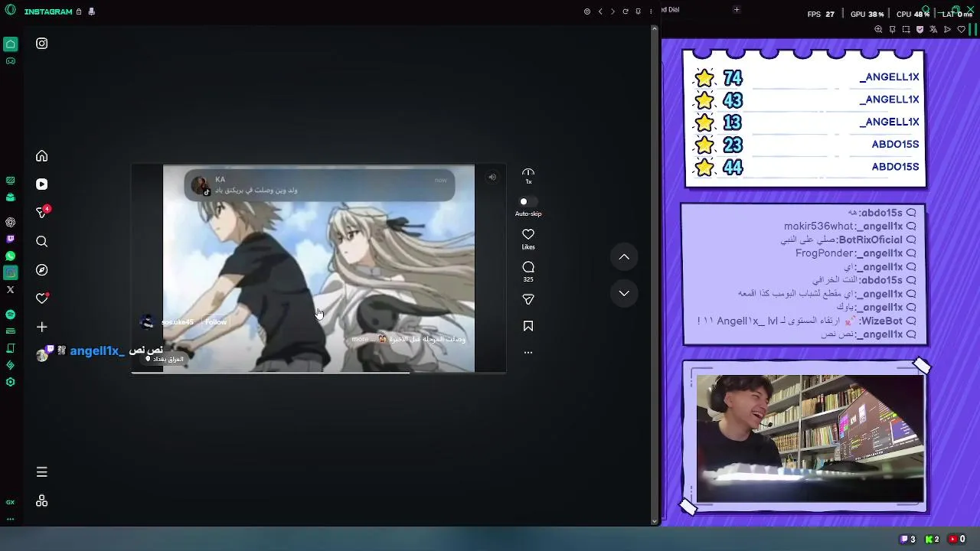The width and height of the screenshot is (980, 551).
Task: Like the reel with heart icon
Action: (x=528, y=234)
